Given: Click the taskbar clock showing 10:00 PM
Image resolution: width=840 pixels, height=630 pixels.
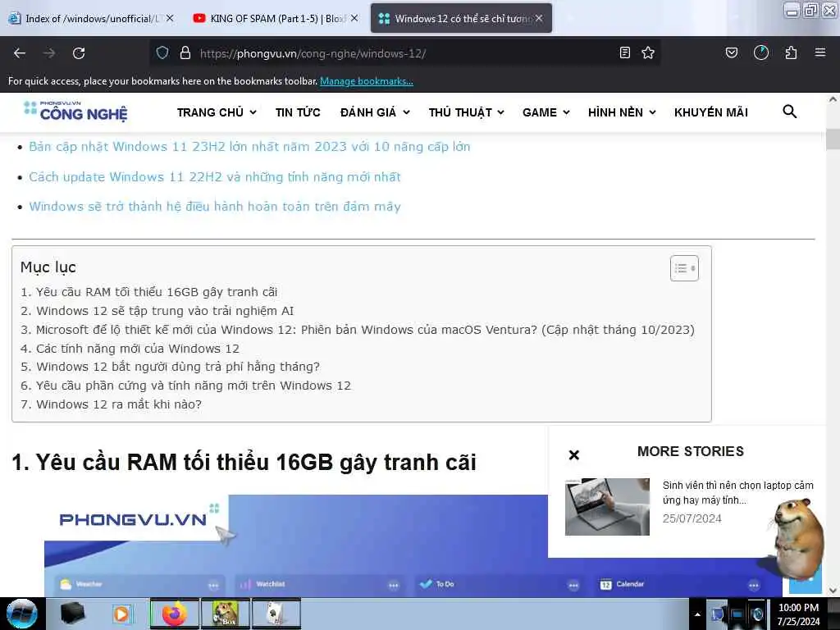Looking at the screenshot, I should coord(798,614).
